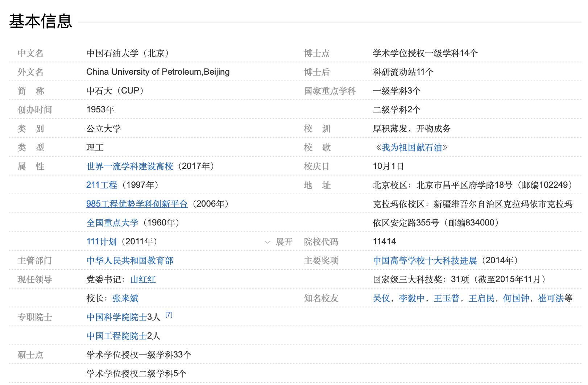The height and width of the screenshot is (385, 588).
Task: Select 学术学位授权二级学科5个 text
Action: tap(137, 374)
